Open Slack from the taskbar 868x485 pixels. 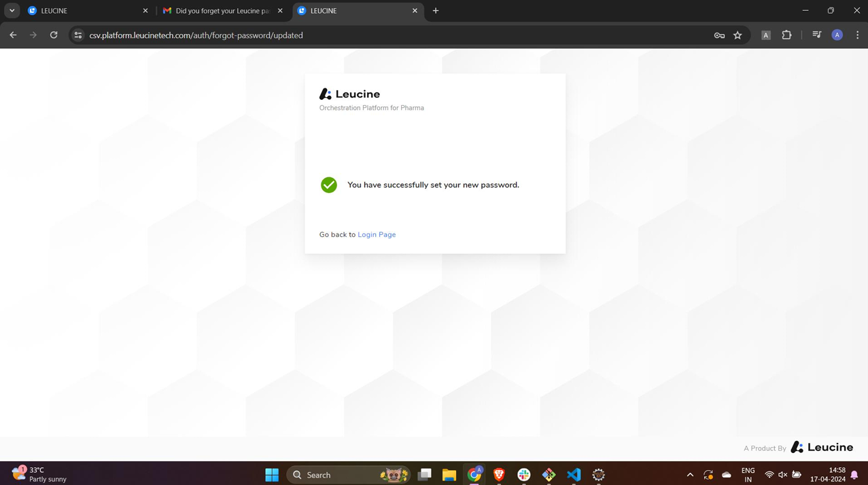524,475
